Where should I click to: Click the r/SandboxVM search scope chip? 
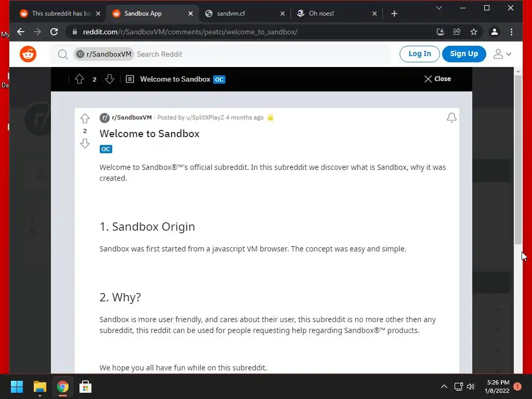click(x=104, y=54)
